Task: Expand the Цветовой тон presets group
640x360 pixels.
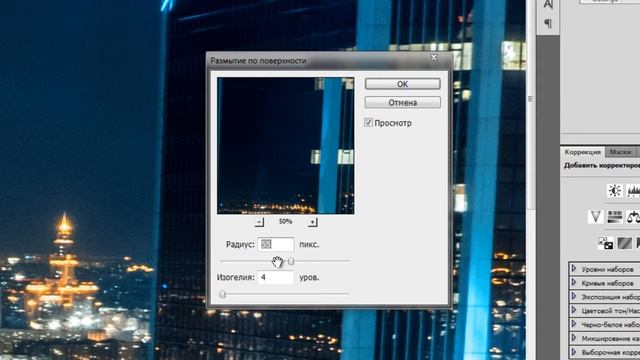Action: 574,310
